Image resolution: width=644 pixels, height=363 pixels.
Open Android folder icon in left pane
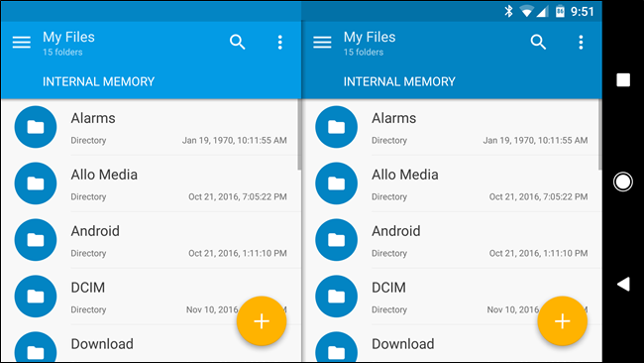pyautogui.click(x=36, y=240)
